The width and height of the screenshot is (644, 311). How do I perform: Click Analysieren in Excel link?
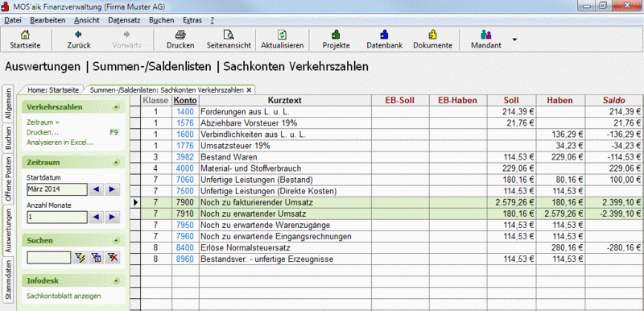[x=60, y=143]
